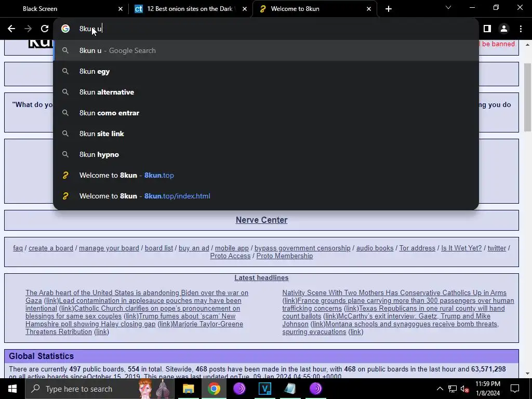Click 8kun favicon beside 8kun.top suggestion
The width and height of the screenshot is (532, 399).
click(x=65, y=175)
